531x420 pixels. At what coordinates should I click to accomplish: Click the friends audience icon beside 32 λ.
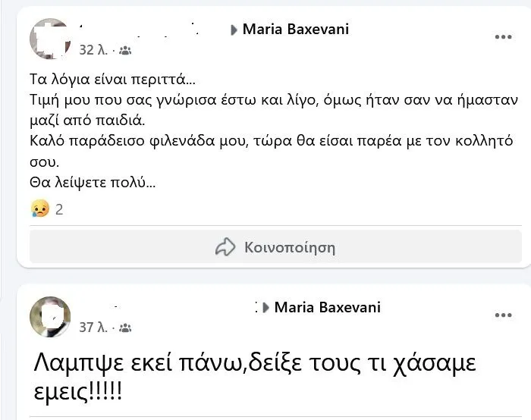pos(125,50)
